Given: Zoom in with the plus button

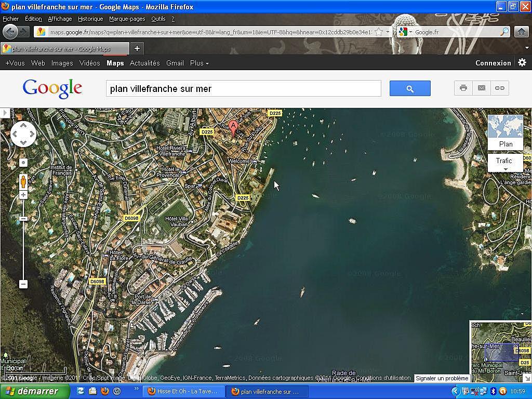Looking at the screenshot, I should [x=23, y=195].
